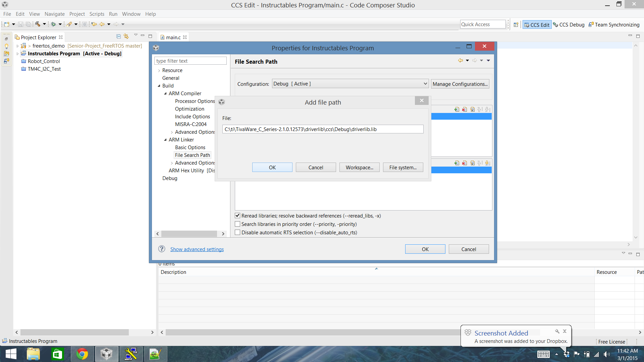
Task: Click the Quick Access search field
Action: pos(483,24)
